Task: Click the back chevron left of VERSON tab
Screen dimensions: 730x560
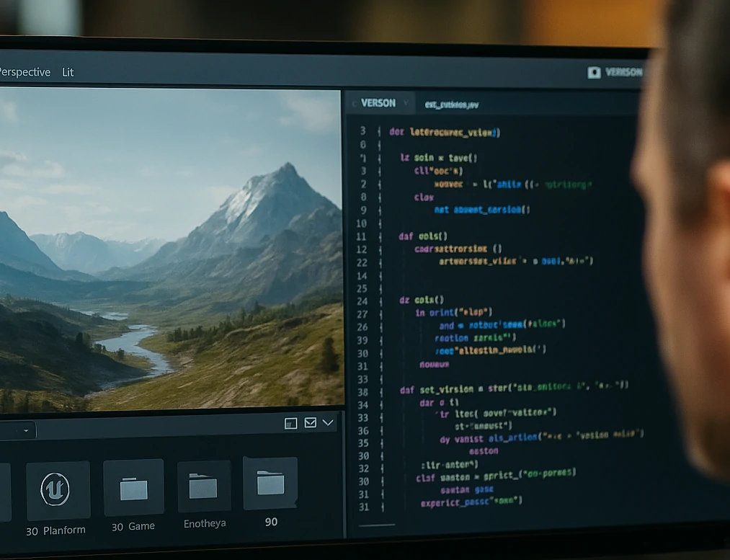Action: click(x=354, y=104)
